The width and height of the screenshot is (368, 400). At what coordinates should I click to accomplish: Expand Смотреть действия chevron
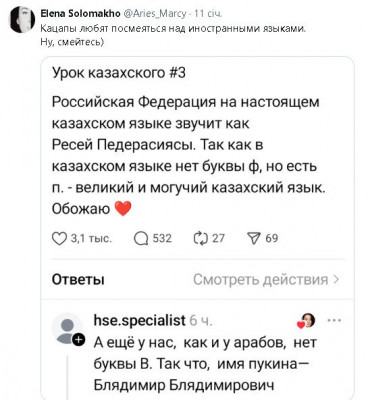coord(336,279)
